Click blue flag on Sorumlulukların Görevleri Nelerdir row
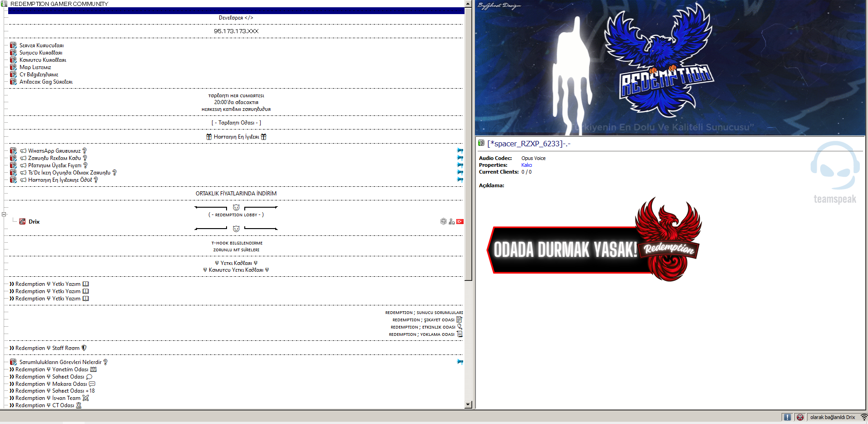868x424 pixels. [x=460, y=362]
